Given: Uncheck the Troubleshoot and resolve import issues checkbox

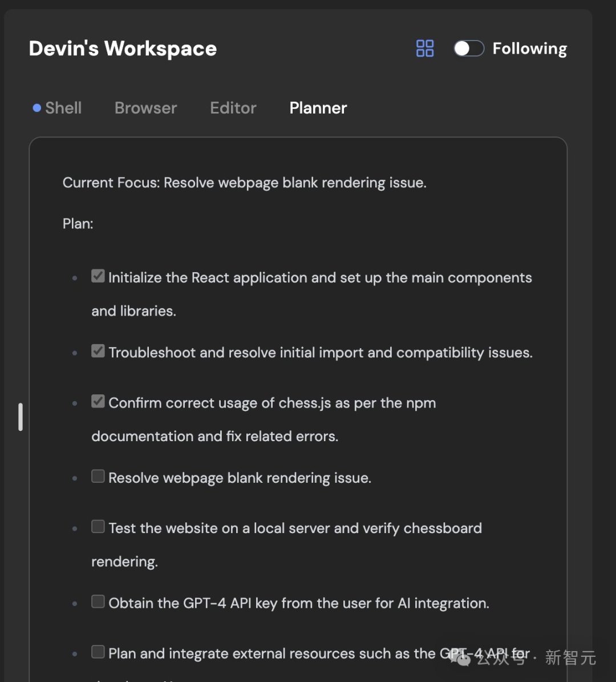Looking at the screenshot, I should tap(98, 352).
